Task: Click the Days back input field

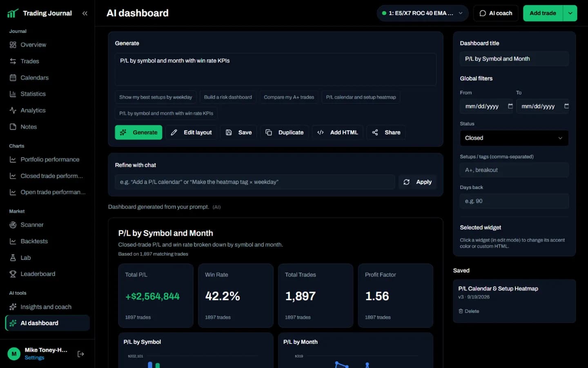Action: point(514,201)
